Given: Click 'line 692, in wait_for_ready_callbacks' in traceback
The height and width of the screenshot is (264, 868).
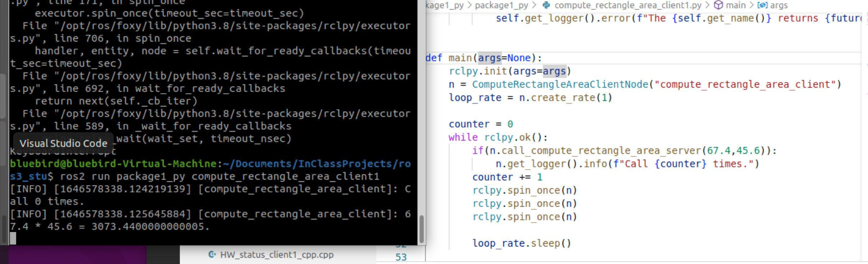Looking at the screenshot, I should 169,88.
